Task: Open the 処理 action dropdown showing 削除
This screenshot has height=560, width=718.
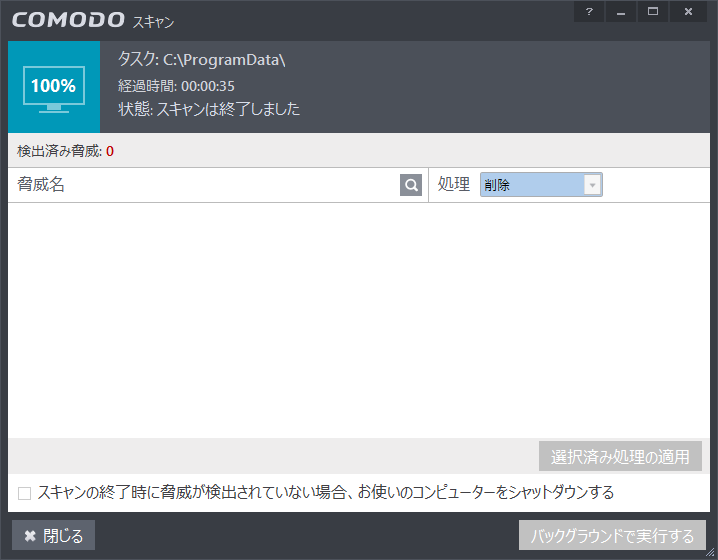Action: (x=541, y=185)
